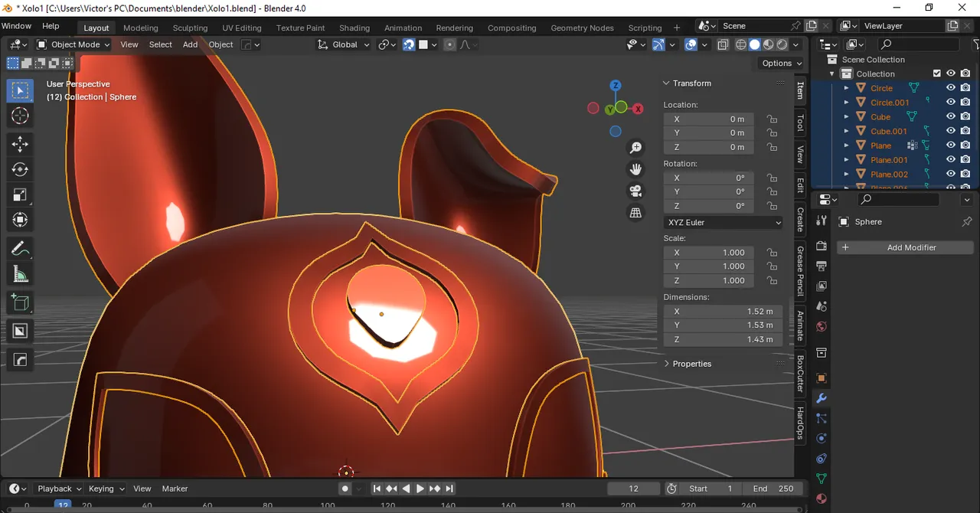980x513 pixels.
Task: Open the Scene properties tab
Action: click(x=822, y=306)
